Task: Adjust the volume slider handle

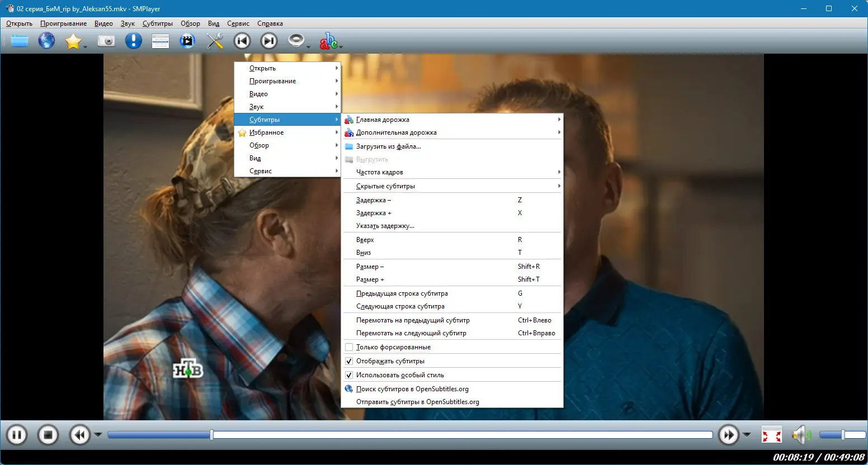Action: (843, 435)
